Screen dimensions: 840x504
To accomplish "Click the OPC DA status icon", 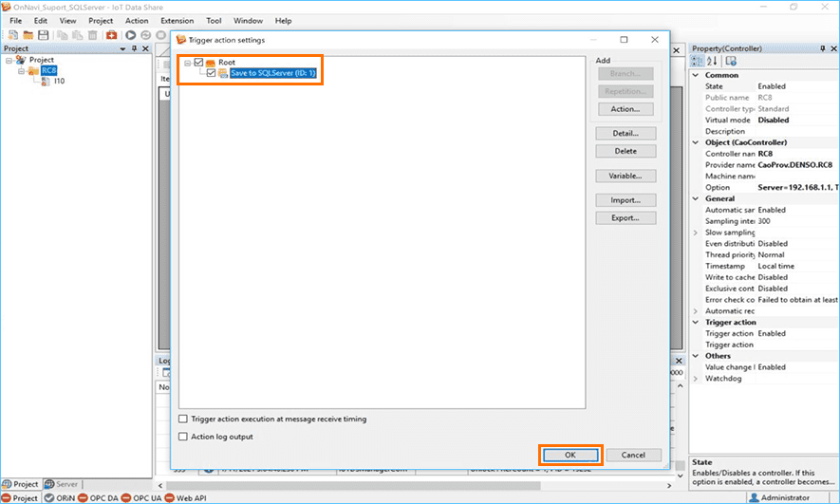I will pos(83,498).
